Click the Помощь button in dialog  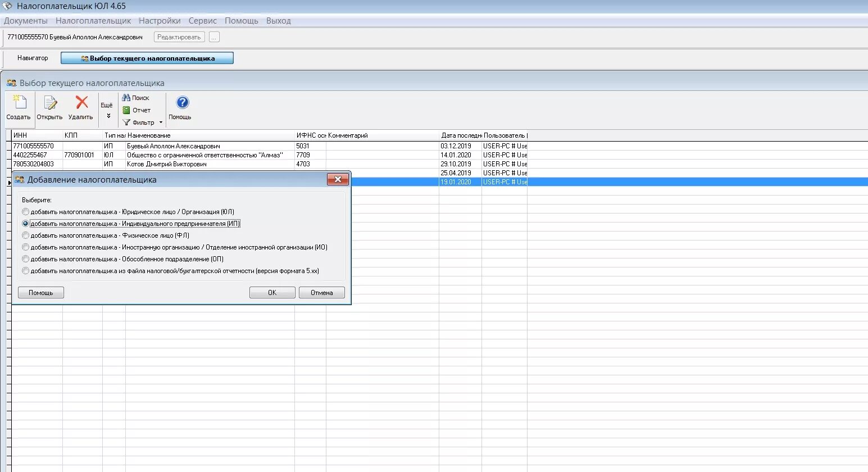coord(41,293)
